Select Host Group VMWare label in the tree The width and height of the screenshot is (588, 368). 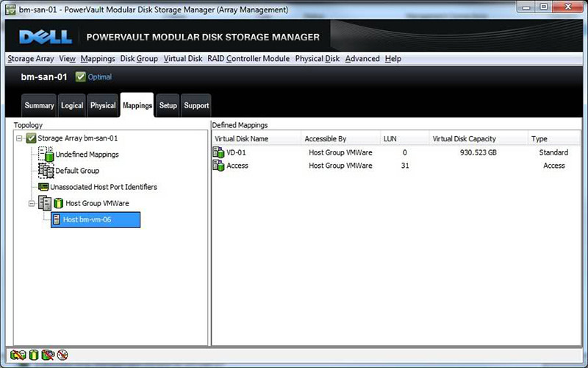click(x=97, y=203)
